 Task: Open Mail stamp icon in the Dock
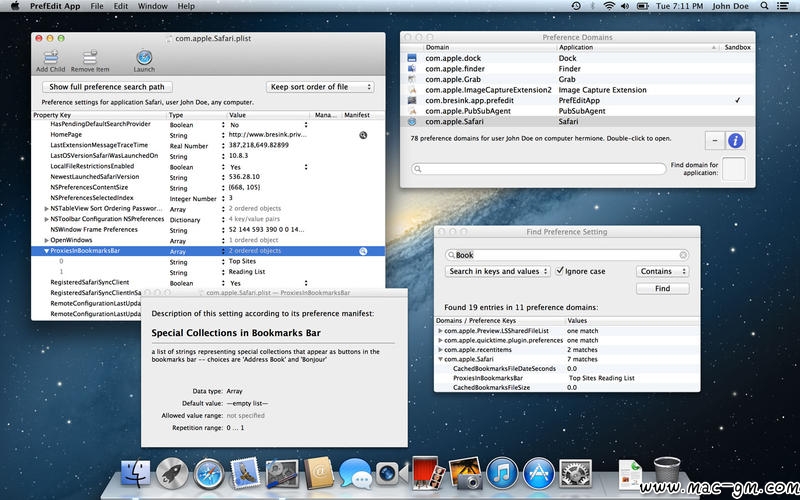pyautogui.click(x=245, y=473)
